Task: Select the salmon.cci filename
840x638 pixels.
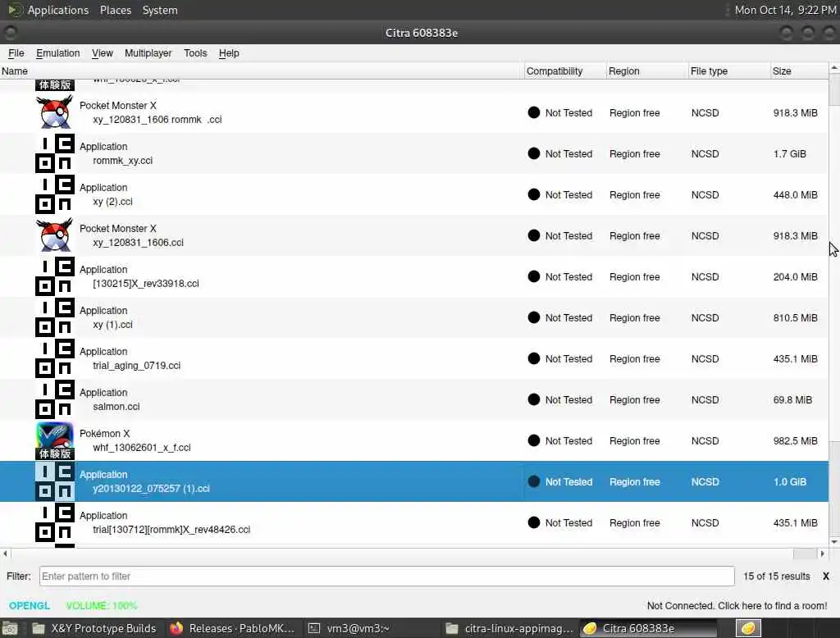Action: coord(116,406)
